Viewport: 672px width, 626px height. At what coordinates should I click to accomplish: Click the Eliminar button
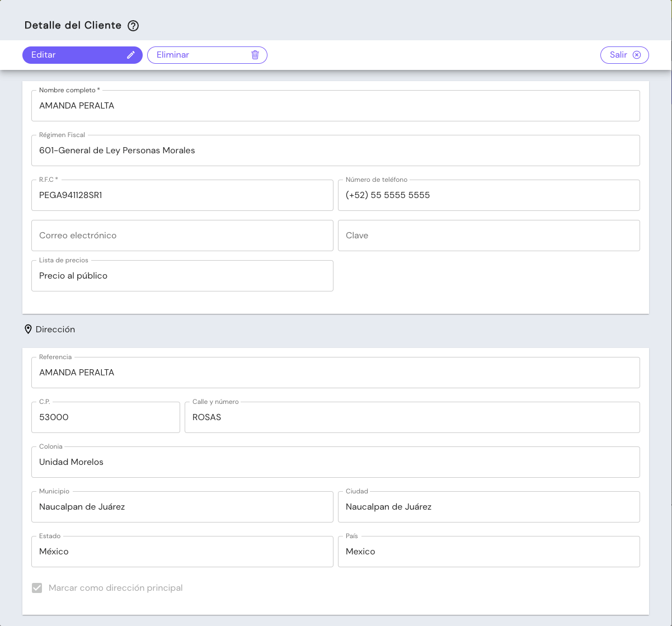coord(207,55)
